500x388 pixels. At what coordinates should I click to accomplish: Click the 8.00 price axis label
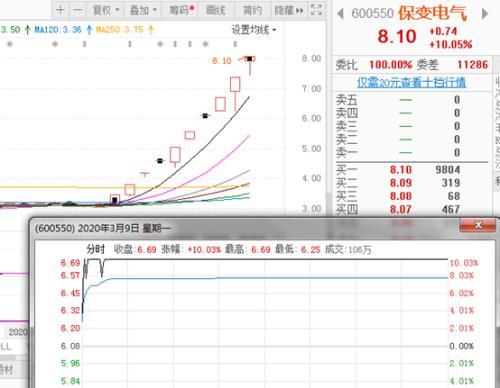point(311,59)
